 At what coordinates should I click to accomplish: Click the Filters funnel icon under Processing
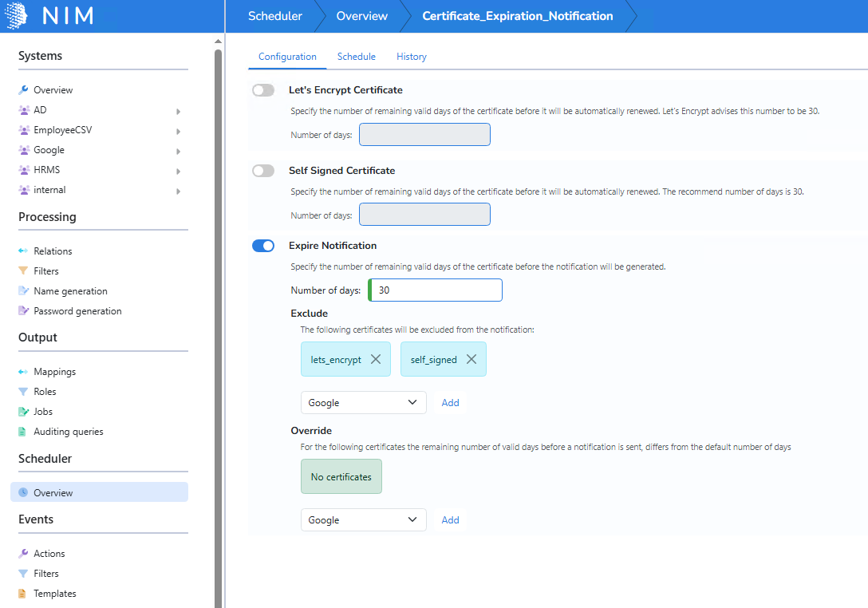pyautogui.click(x=23, y=271)
